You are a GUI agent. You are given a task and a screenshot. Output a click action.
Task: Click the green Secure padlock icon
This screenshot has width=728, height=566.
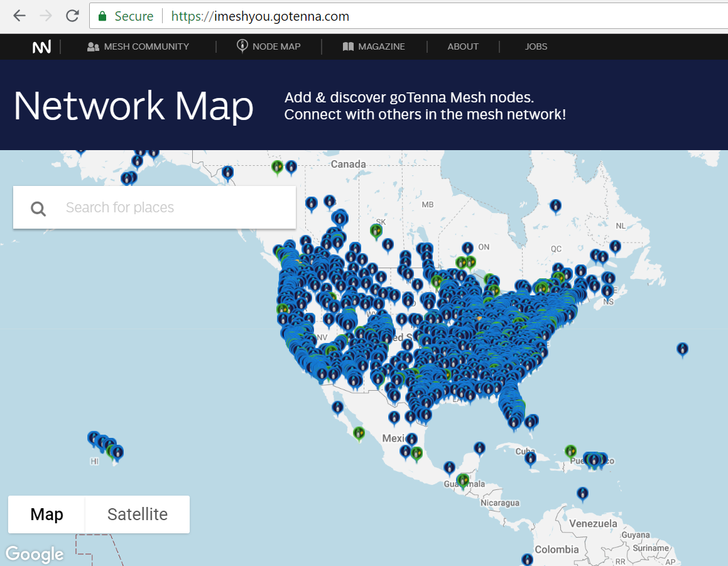pos(102,16)
